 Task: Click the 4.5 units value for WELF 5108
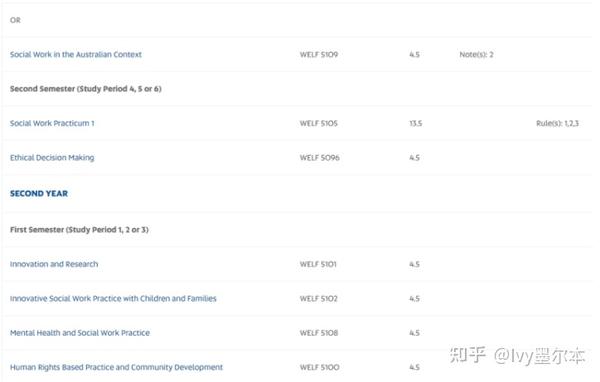coord(414,333)
